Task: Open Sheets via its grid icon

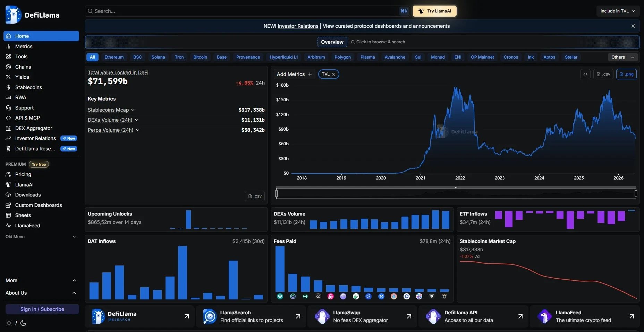Action: pyautogui.click(x=8, y=215)
